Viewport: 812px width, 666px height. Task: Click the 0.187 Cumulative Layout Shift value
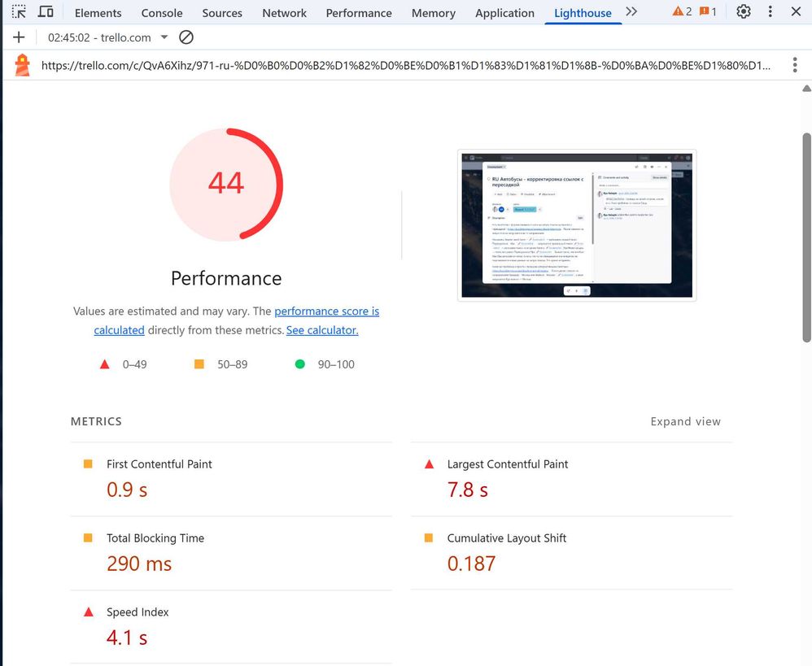pos(471,564)
